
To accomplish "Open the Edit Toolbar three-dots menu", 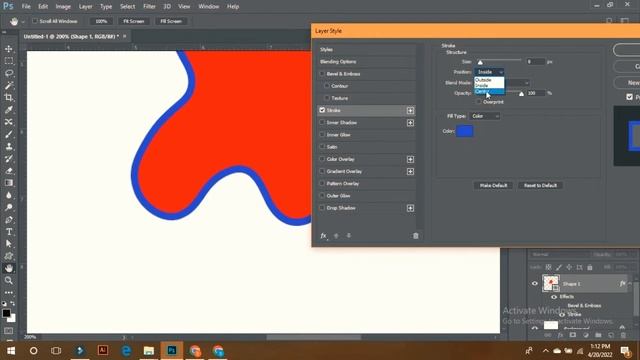I will 9,292.
